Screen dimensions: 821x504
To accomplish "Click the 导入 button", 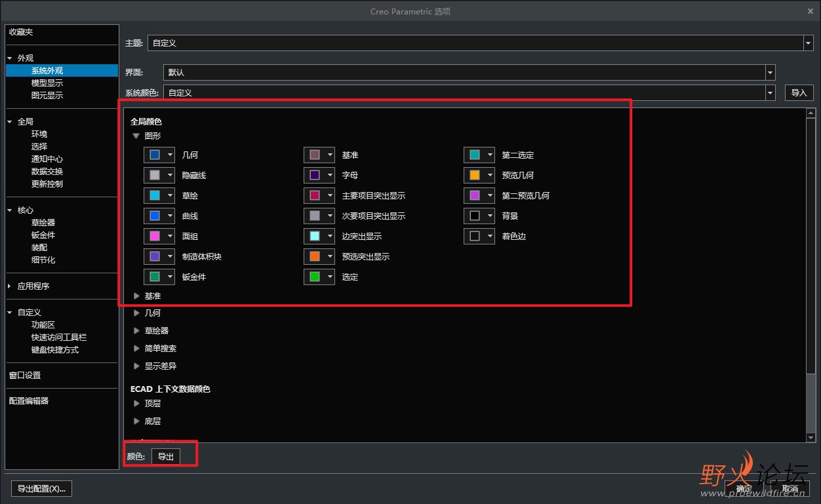I will click(x=799, y=93).
